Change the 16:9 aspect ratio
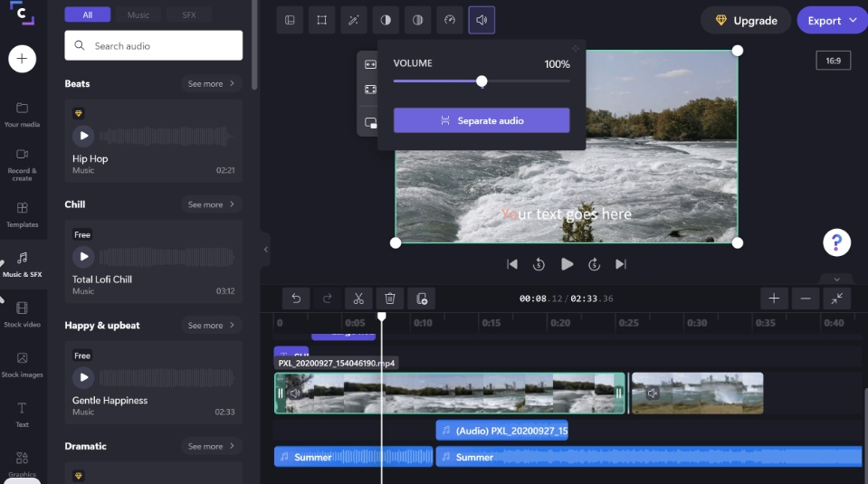868x484 pixels. coord(833,61)
